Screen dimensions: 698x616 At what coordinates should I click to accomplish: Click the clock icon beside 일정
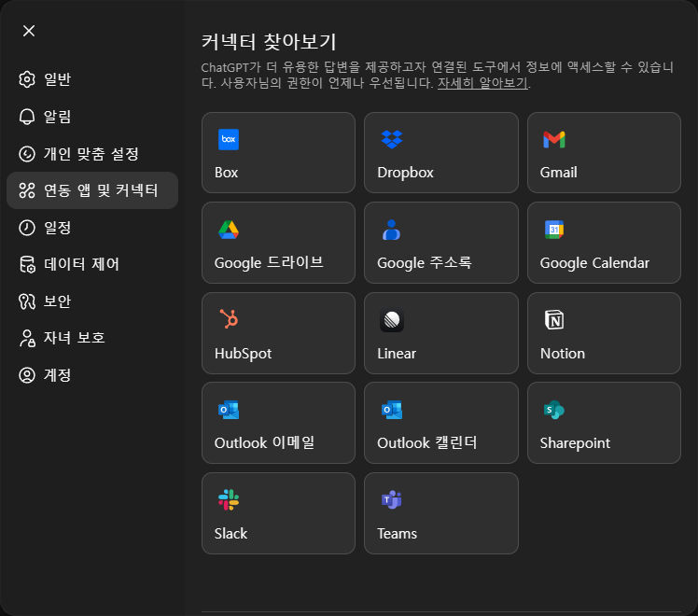pos(27,228)
